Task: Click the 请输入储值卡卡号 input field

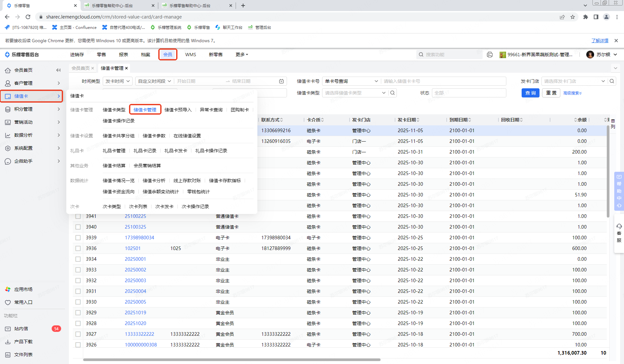Action: pos(443,81)
